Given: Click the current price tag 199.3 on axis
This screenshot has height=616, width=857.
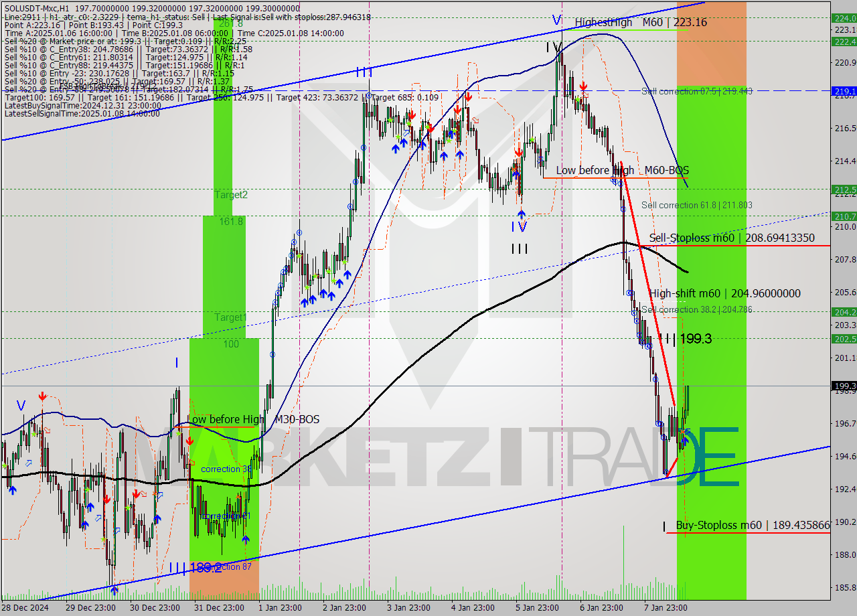Looking at the screenshot, I should click(844, 386).
